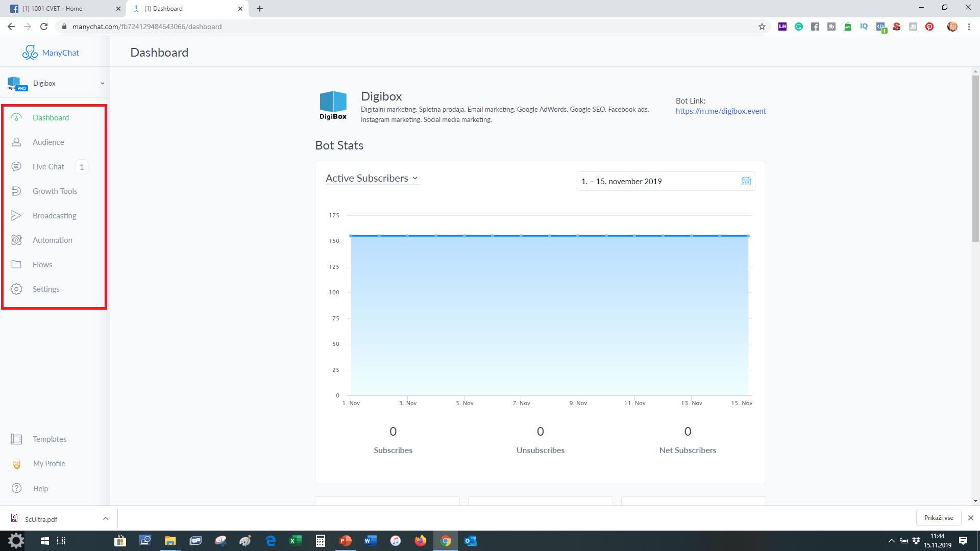Click the page vertical scrollbar thumb
This screenshot has width=980, height=551.
[x=975, y=158]
